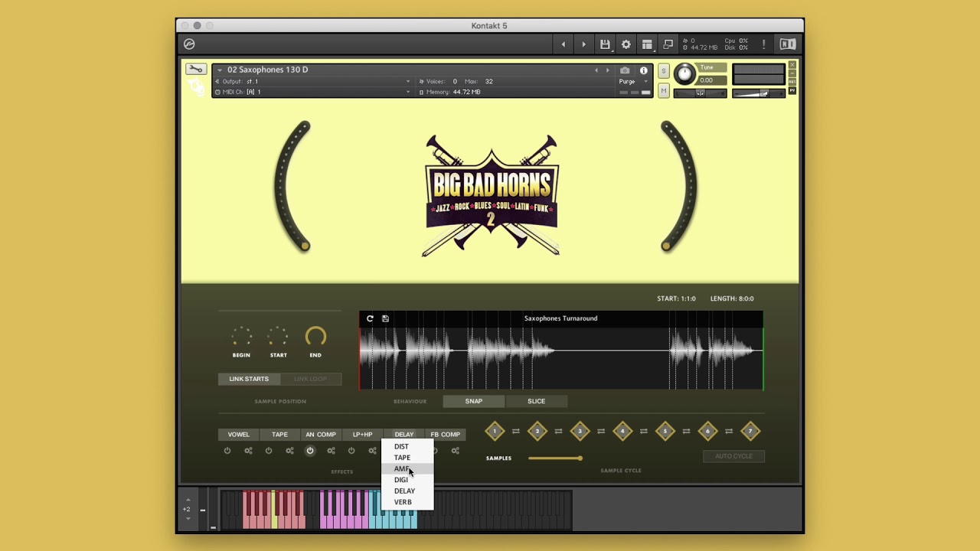Toggle LINK LOOP option
This screenshot has width=980, height=551.
tap(310, 379)
